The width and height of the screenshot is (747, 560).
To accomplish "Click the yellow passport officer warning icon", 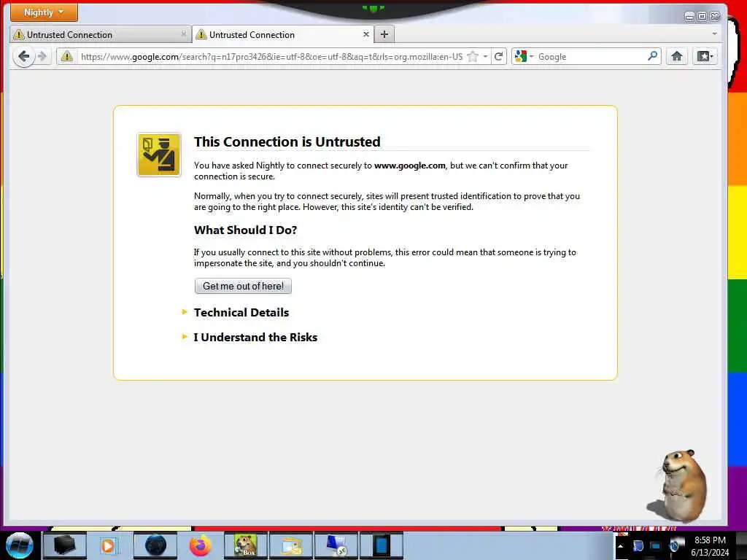I will (159, 155).
